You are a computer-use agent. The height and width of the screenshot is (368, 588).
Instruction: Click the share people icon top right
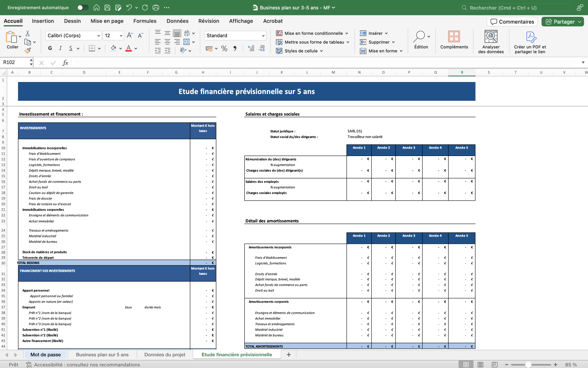point(580,8)
